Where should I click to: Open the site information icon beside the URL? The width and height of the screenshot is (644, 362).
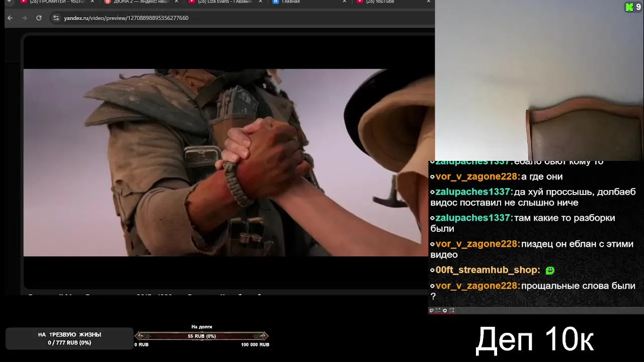[x=56, y=18]
